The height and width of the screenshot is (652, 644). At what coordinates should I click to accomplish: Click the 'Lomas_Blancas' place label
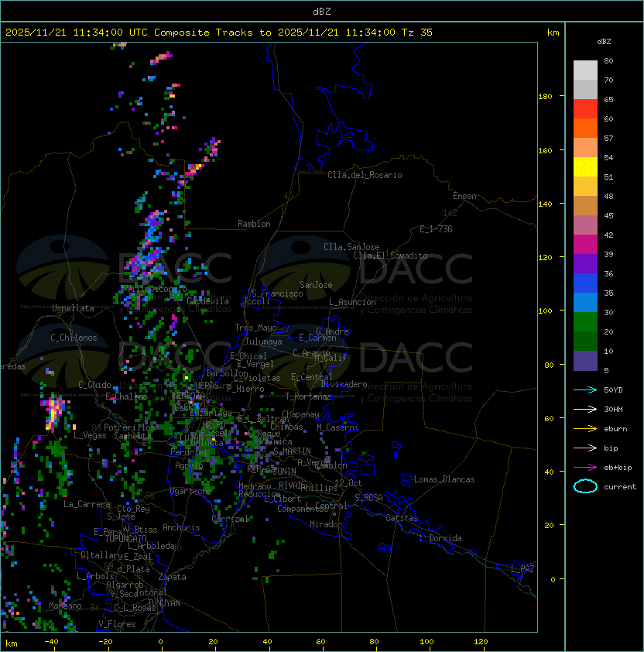tap(444, 479)
